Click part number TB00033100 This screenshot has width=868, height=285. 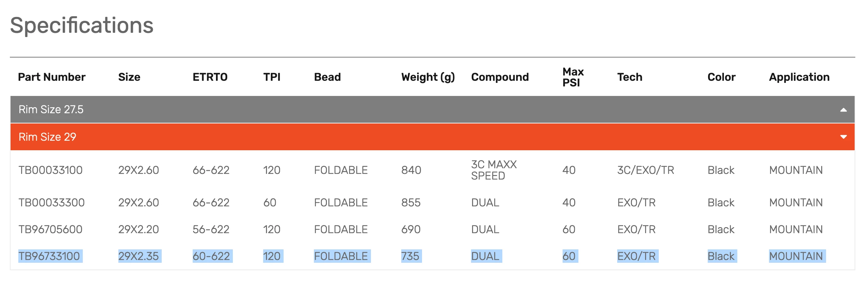(51, 170)
